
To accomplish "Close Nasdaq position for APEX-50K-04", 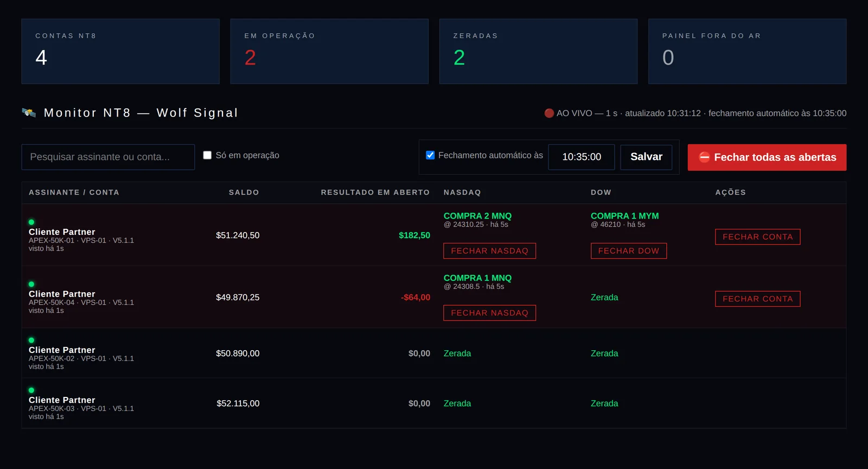I will [x=489, y=313].
